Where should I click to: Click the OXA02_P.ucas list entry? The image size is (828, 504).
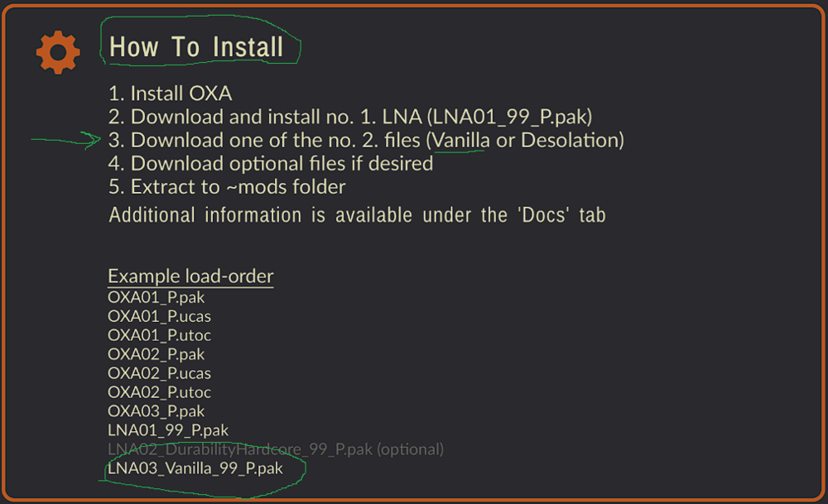pyautogui.click(x=159, y=373)
